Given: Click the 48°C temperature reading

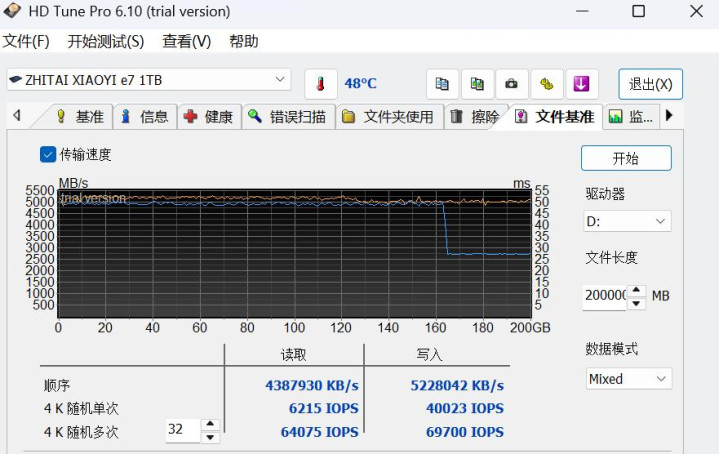Looking at the screenshot, I should pos(360,83).
